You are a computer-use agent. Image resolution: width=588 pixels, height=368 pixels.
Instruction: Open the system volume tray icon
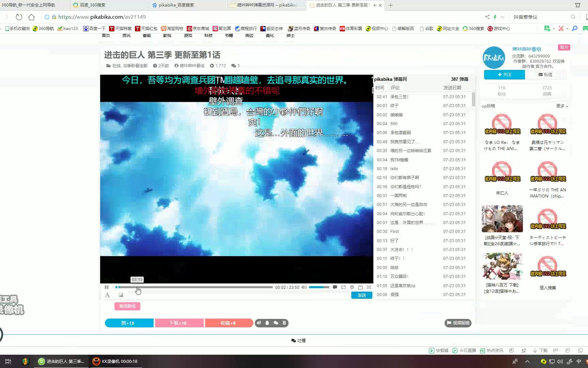click(560, 361)
